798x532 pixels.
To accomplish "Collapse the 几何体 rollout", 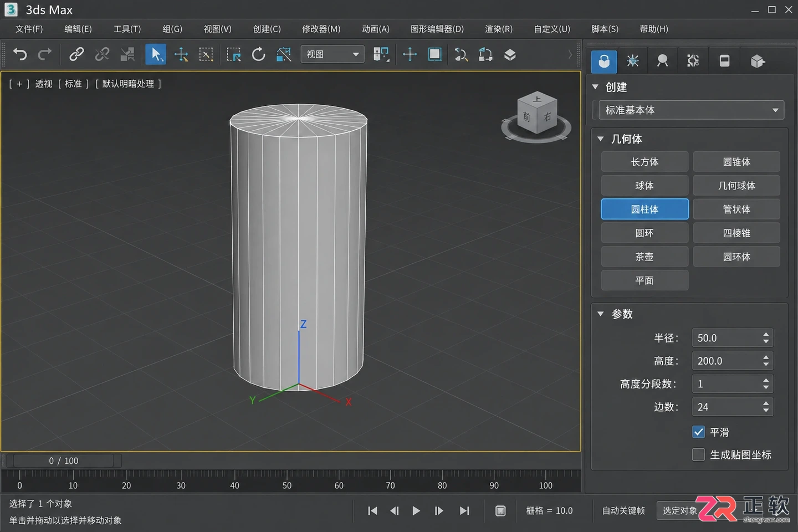I will [601, 139].
